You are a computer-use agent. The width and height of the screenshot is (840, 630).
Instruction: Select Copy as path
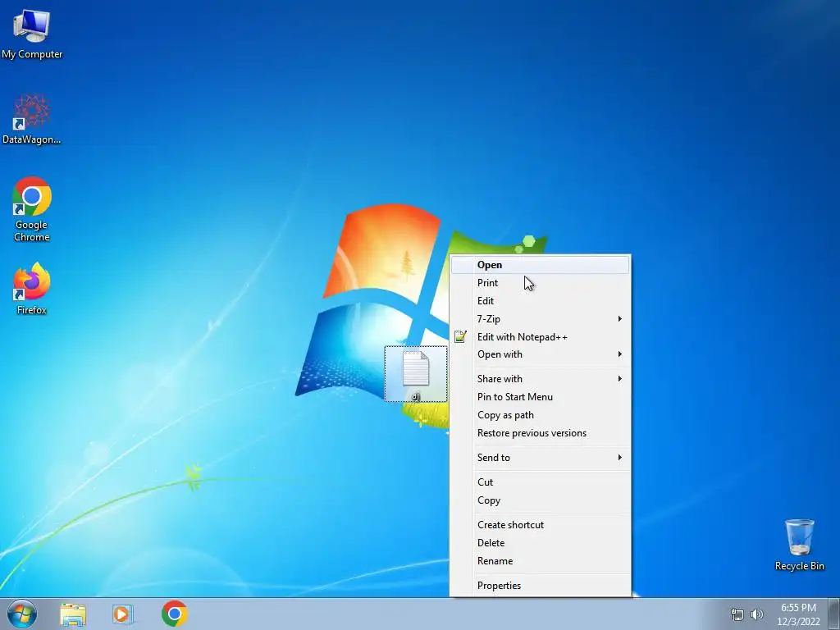coord(540,415)
